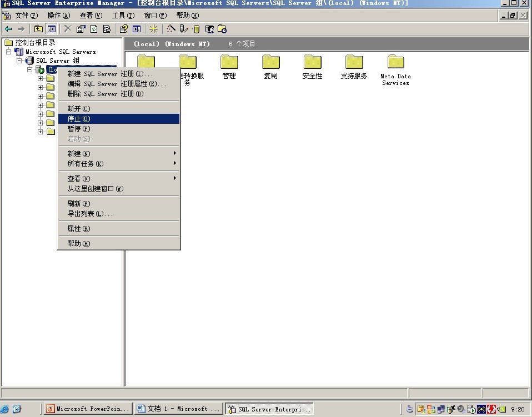
Task: Choose 删除 SQL Server 注册 menu entry
Action: point(119,94)
